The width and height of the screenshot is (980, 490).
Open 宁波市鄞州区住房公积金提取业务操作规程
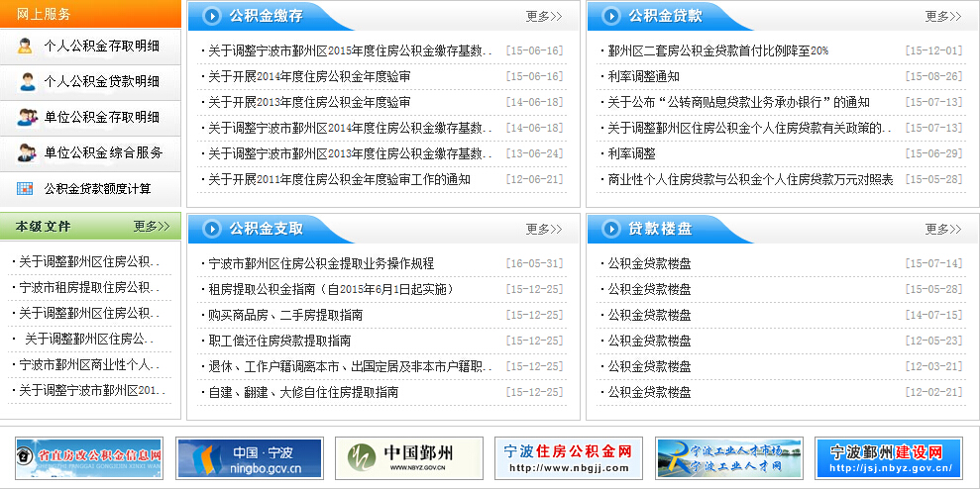[x=321, y=264]
